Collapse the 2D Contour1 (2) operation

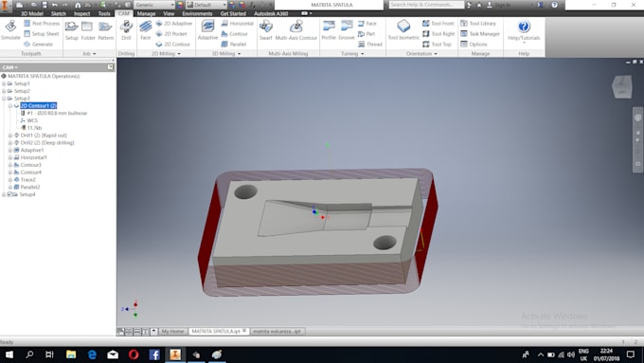pos(10,105)
